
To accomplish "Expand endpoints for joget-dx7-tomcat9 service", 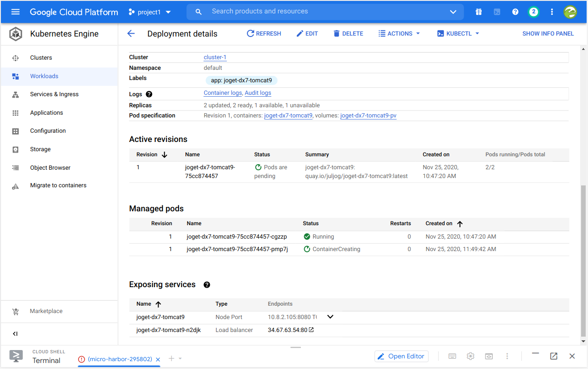I will 330,317.
